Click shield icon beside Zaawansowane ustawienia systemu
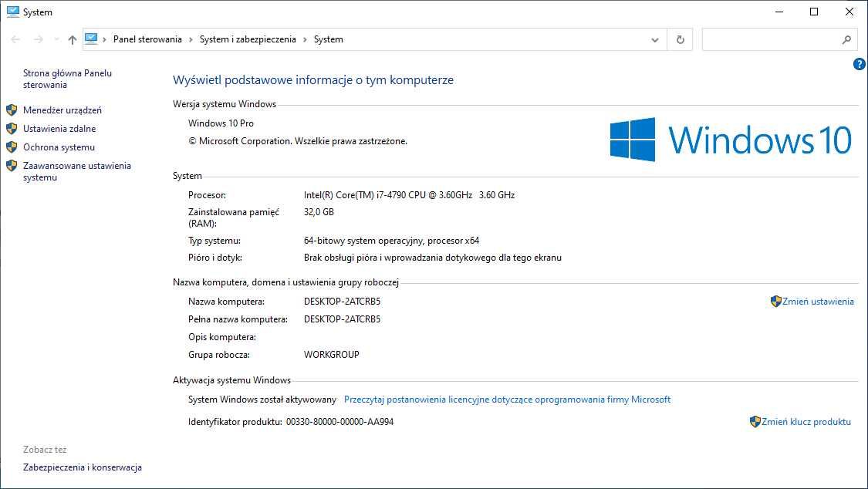Screen dimensions: 868x489 12,165
